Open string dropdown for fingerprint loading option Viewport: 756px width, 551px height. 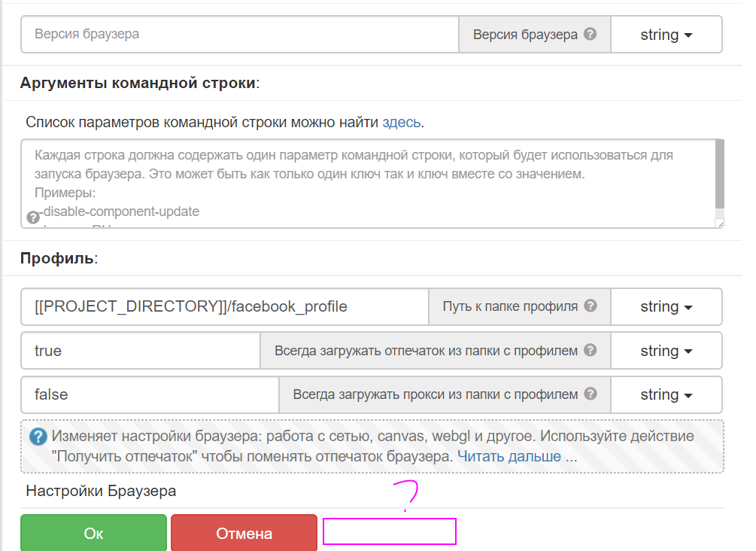point(666,351)
